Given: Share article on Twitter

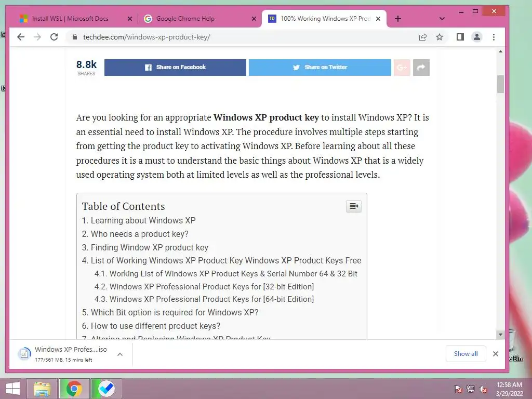Looking at the screenshot, I should (x=320, y=67).
